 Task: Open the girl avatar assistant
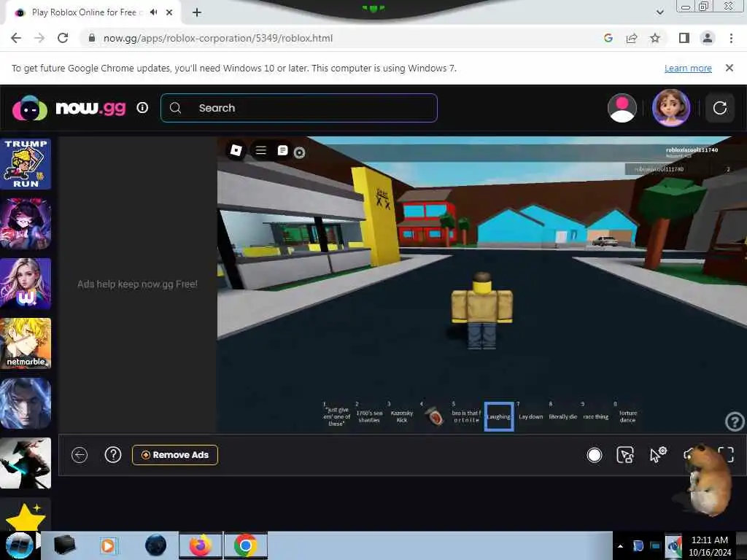click(671, 108)
